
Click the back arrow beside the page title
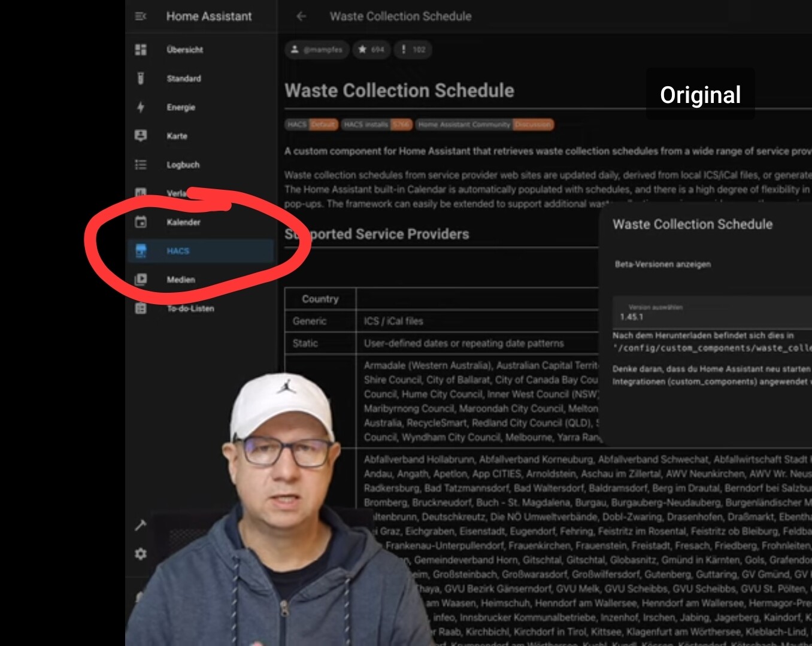(301, 16)
